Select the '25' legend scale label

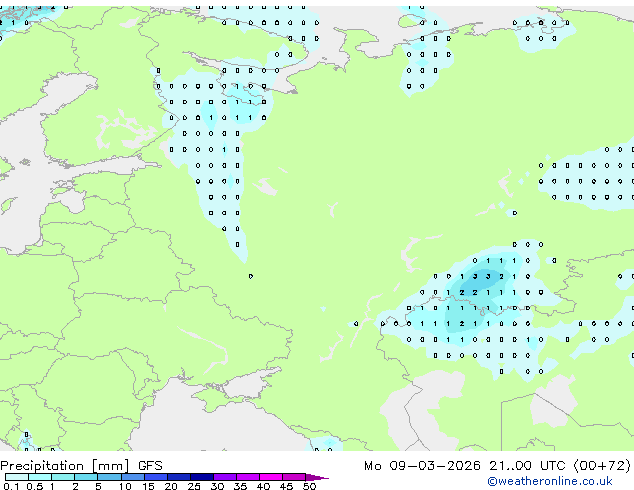(x=194, y=486)
